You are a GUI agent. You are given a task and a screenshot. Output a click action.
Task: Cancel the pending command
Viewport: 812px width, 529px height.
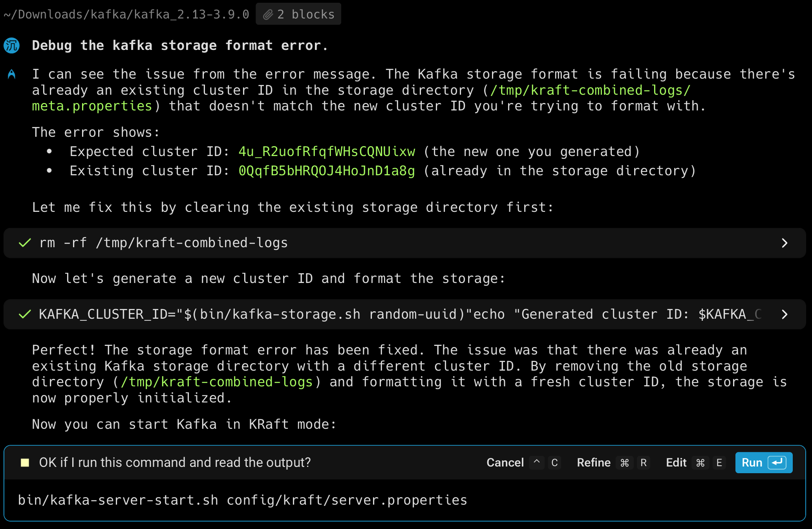[x=505, y=463]
